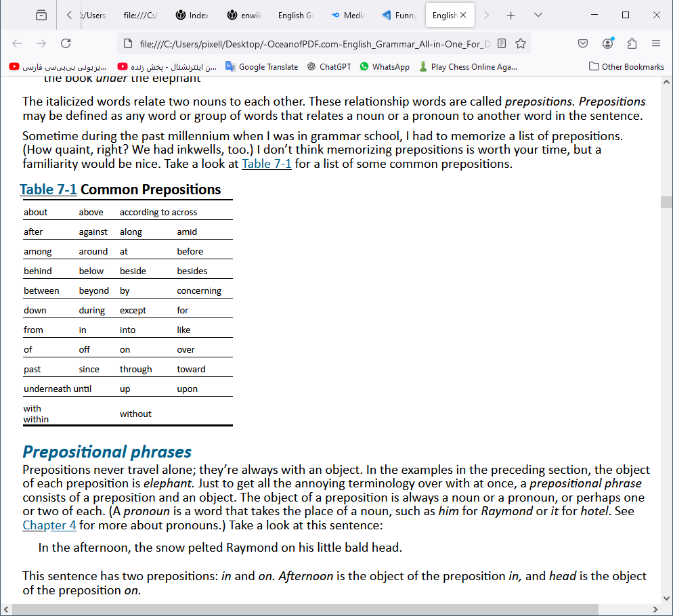Switch to the Media tab
This screenshot has width=673, height=616.
pyautogui.click(x=347, y=16)
